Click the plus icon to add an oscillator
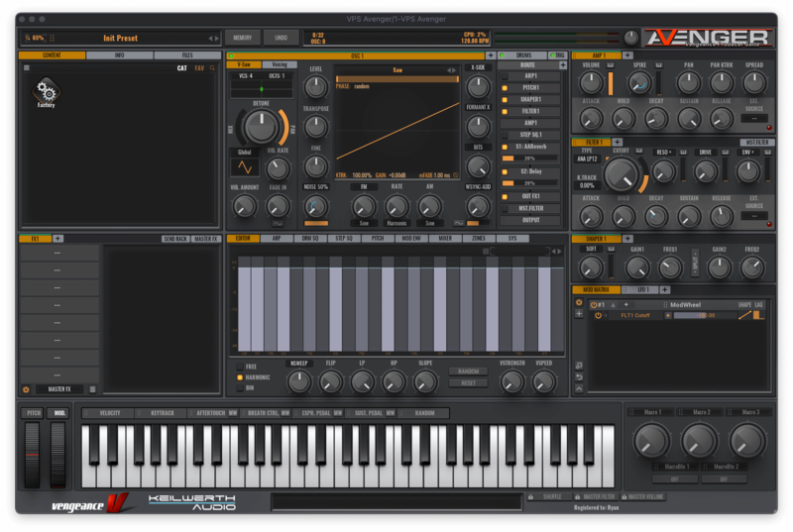This screenshot has width=793, height=532. point(492,56)
